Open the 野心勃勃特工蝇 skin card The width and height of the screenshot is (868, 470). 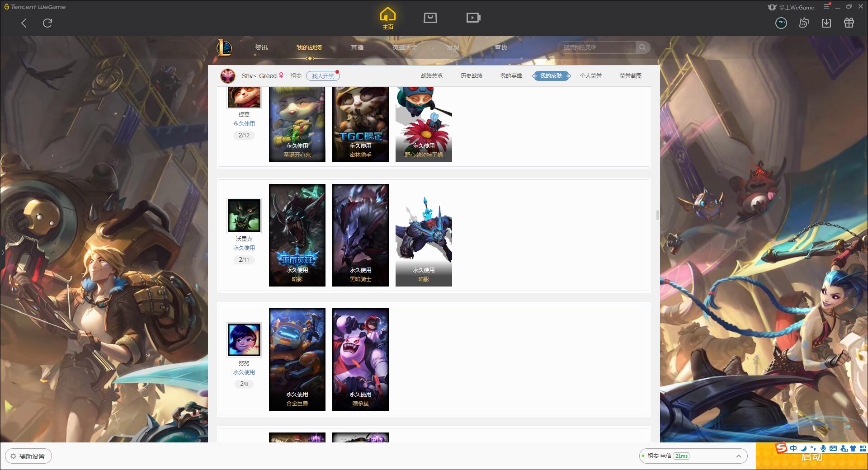424,124
